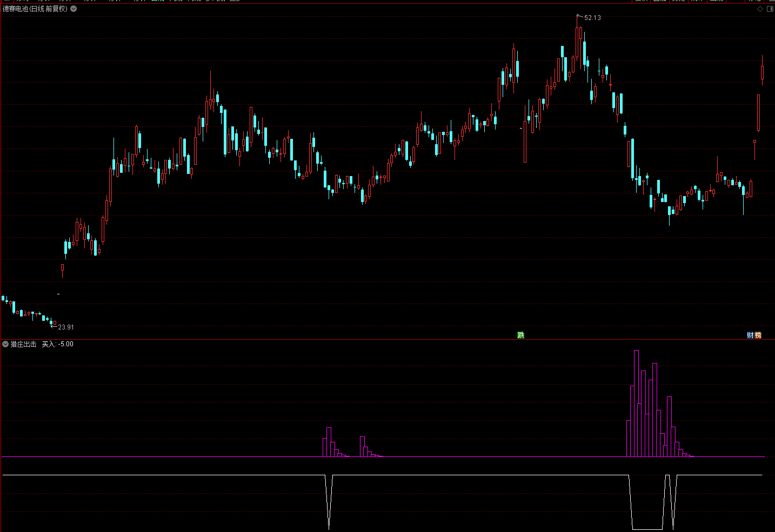The image size is (775, 532).
Task: Click the 猎庄出击 indicator name
Action: point(24,344)
